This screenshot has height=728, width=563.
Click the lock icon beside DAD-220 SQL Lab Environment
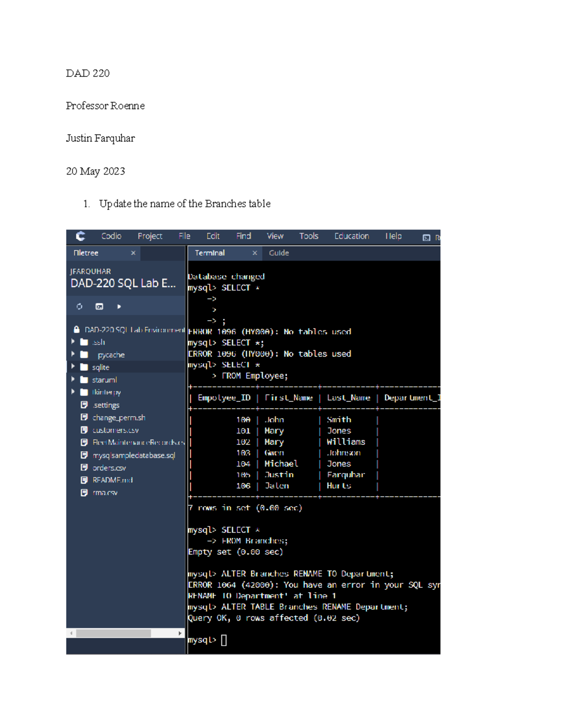pos(76,329)
